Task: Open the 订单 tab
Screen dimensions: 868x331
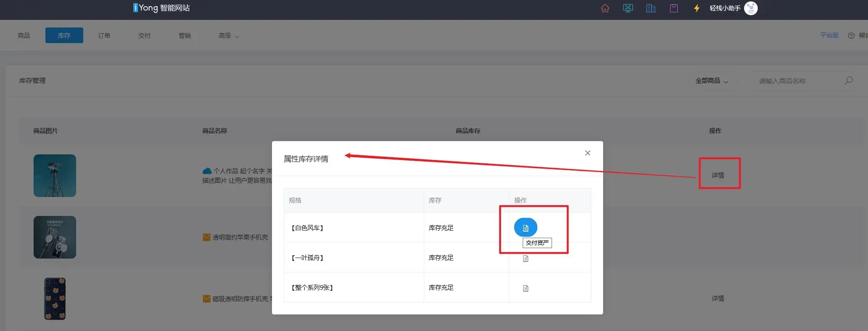Action: tap(104, 36)
